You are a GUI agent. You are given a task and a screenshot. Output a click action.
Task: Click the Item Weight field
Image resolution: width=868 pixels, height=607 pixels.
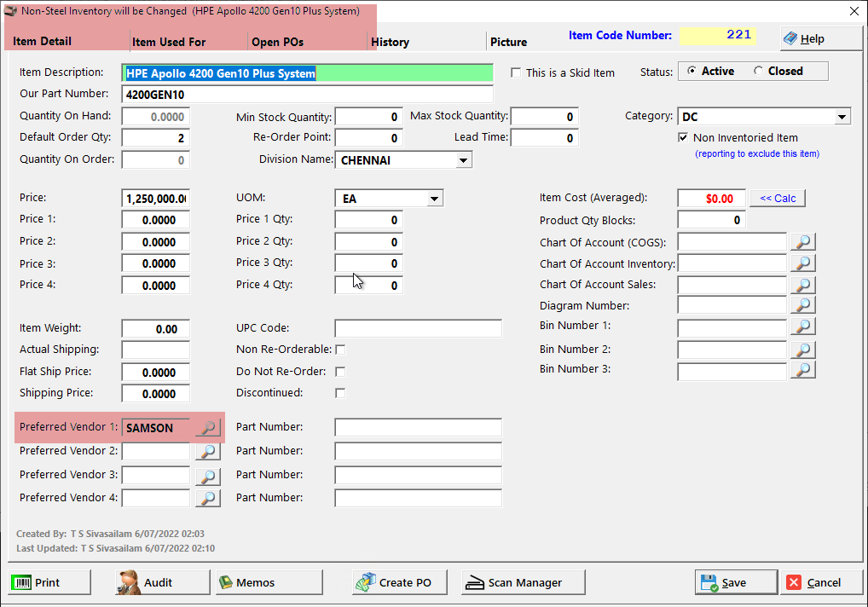tap(155, 329)
